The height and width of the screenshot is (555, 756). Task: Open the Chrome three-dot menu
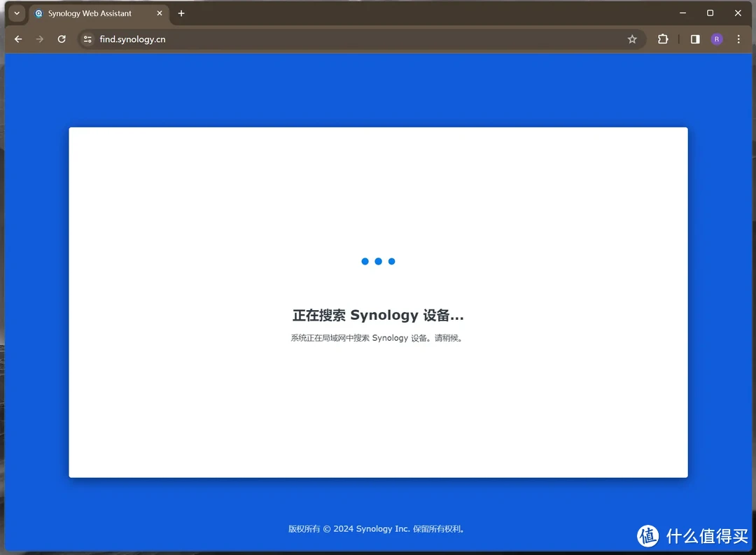[x=738, y=39]
